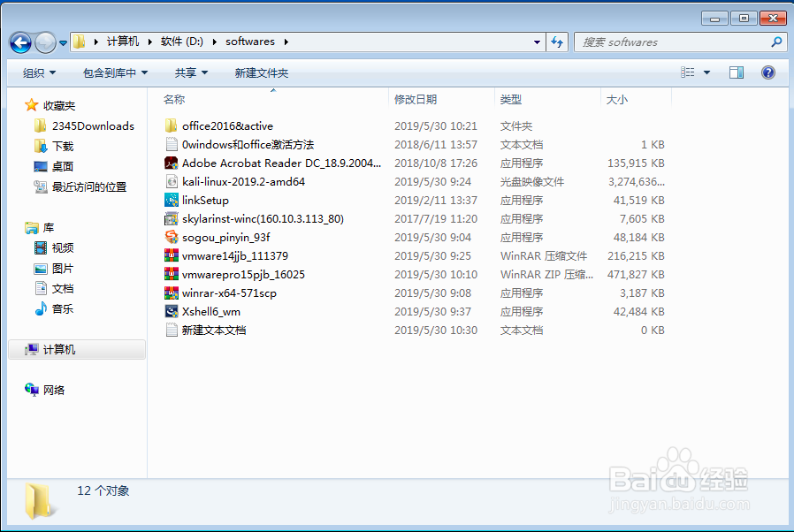This screenshot has height=532, width=794.
Task: Click the date 2017/7/19 11:20
Action: pos(436,218)
